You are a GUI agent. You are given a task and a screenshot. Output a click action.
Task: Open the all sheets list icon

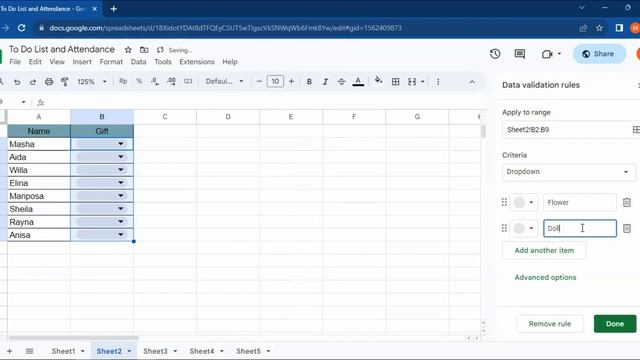point(29,351)
